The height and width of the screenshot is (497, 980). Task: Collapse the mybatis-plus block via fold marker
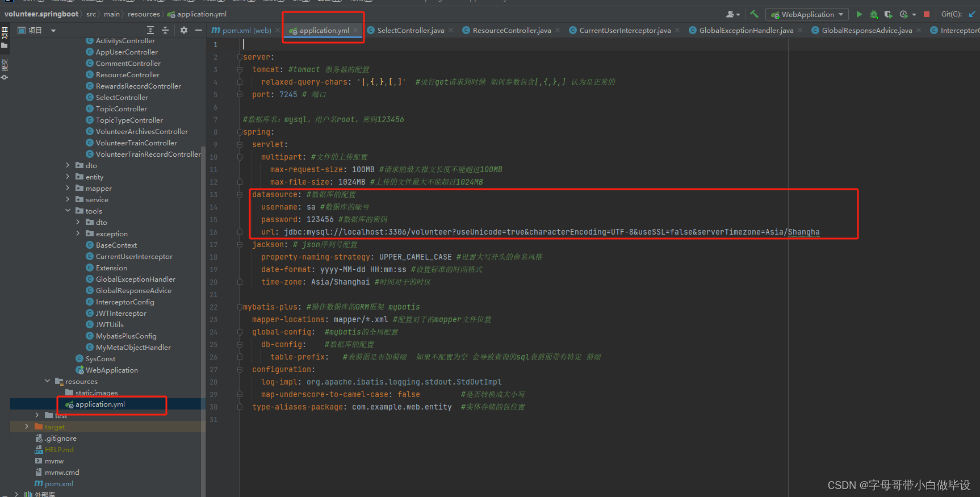coord(240,307)
